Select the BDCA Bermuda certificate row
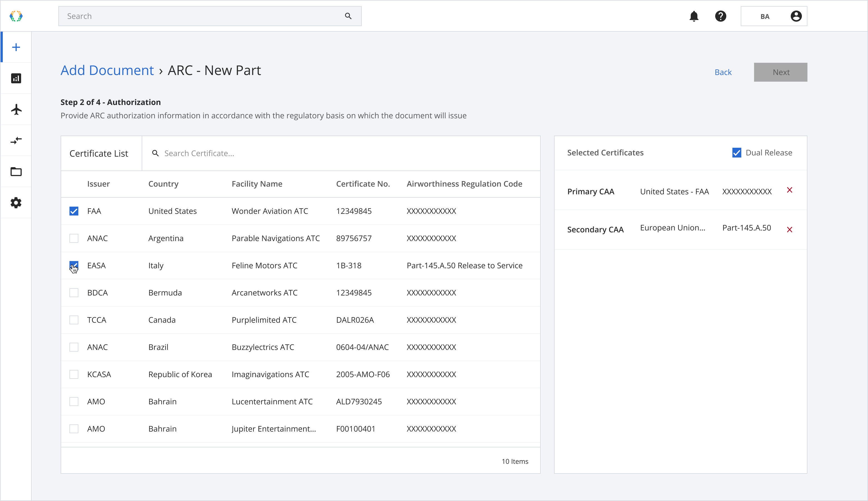The height and width of the screenshot is (501, 868). tap(74, 292)
